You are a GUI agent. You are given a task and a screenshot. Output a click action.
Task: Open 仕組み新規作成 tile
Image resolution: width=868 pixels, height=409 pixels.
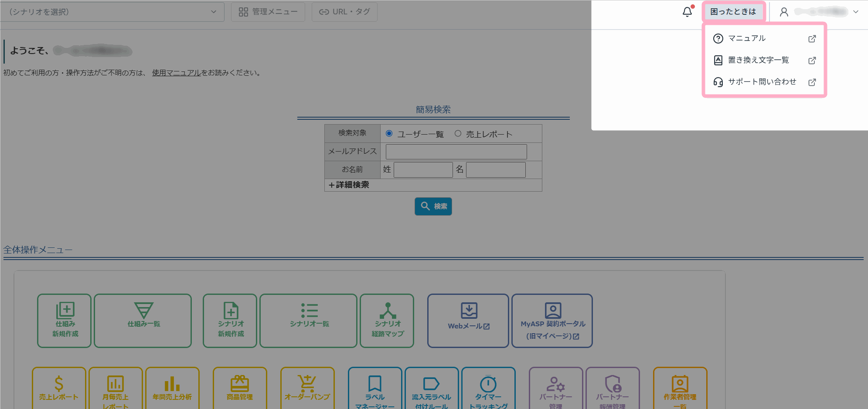tap(65, 321)
